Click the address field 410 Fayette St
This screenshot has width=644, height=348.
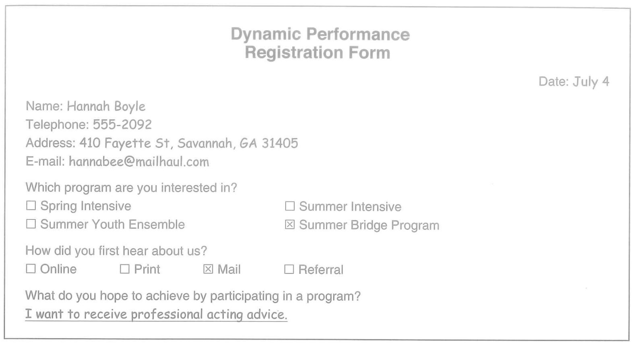189,143
